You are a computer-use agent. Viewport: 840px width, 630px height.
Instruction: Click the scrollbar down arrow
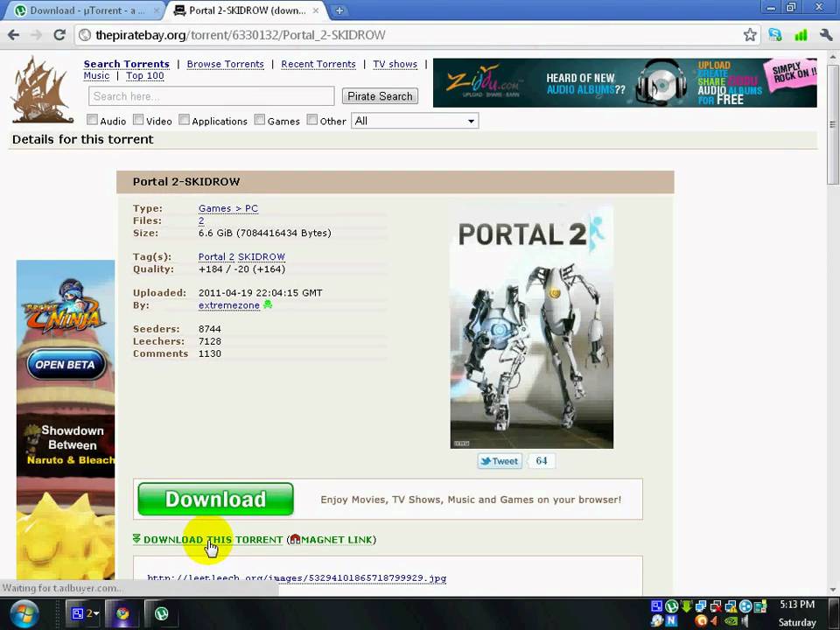click(832, 589)
